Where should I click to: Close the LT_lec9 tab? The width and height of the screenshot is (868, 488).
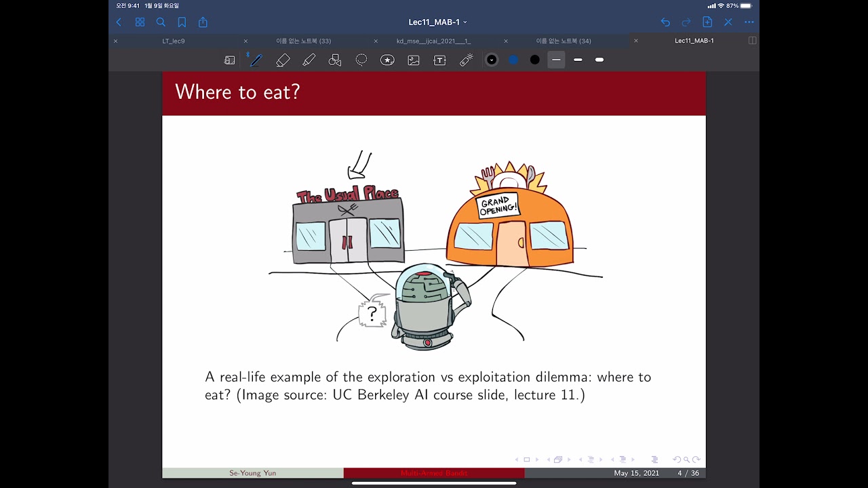(115, 41)
